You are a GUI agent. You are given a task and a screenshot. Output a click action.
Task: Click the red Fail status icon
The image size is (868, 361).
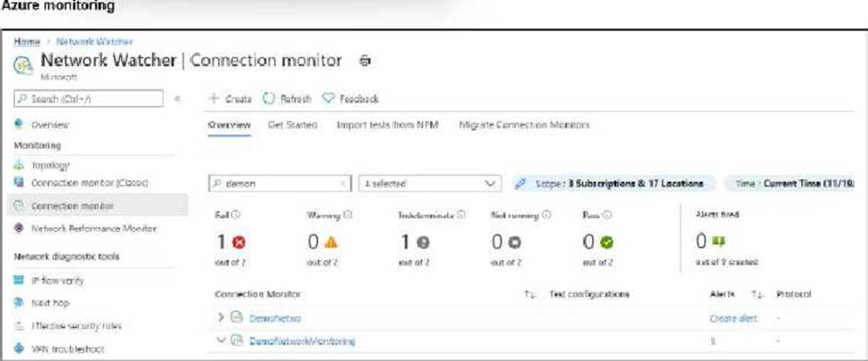pos(239,242)
